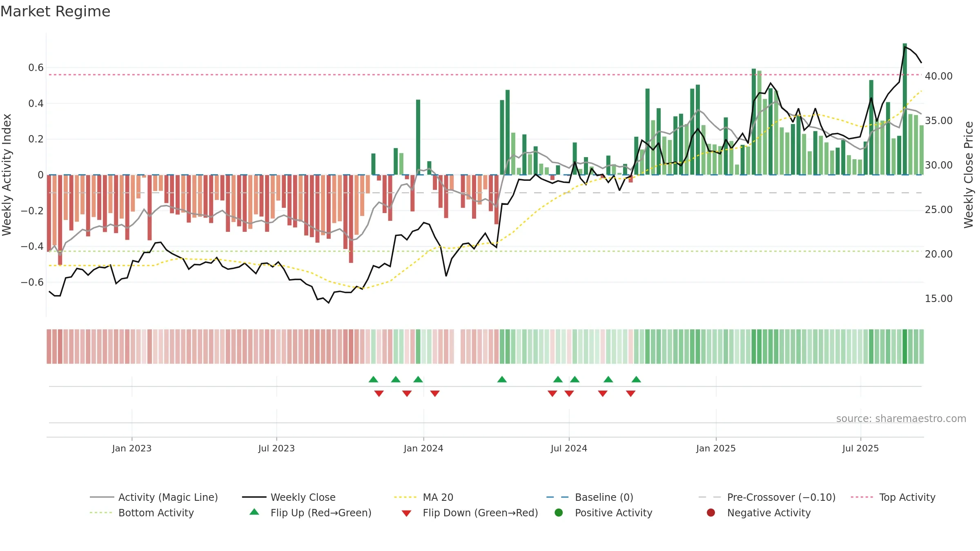Click the −0.2 activity axis label
This screenshot has width=980, height=551.
32,211
